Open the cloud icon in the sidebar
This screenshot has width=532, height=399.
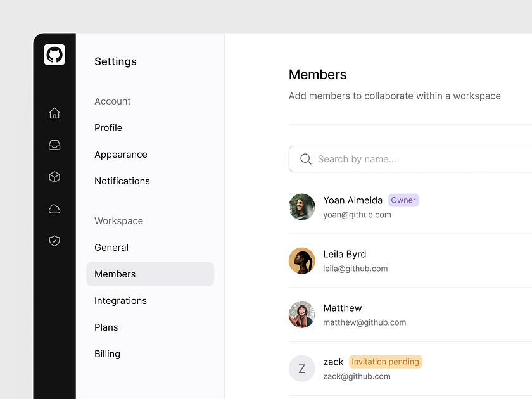pos(54,208)
